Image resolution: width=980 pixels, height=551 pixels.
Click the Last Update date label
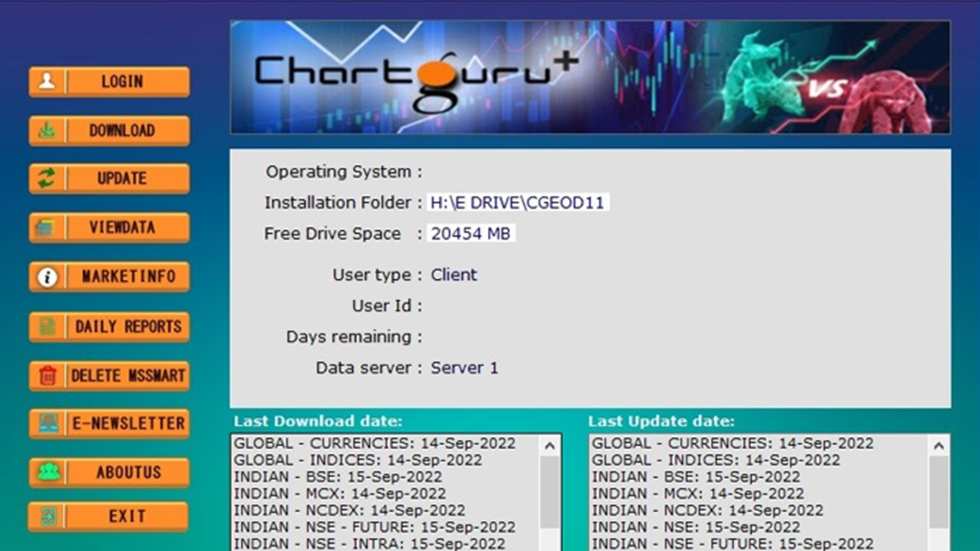tap(661, 421)
